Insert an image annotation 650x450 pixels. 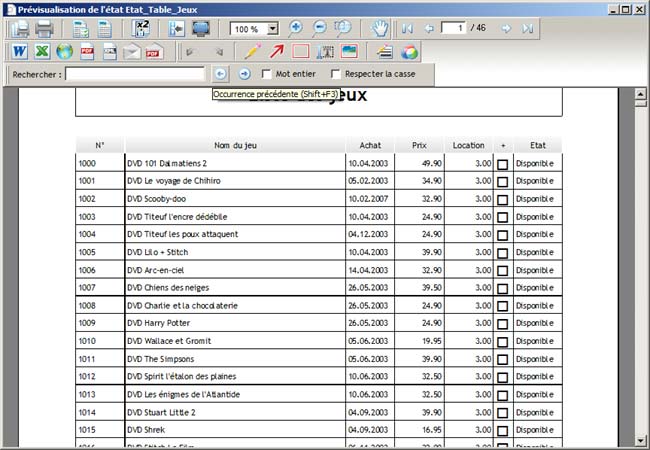tap(349, 52)
